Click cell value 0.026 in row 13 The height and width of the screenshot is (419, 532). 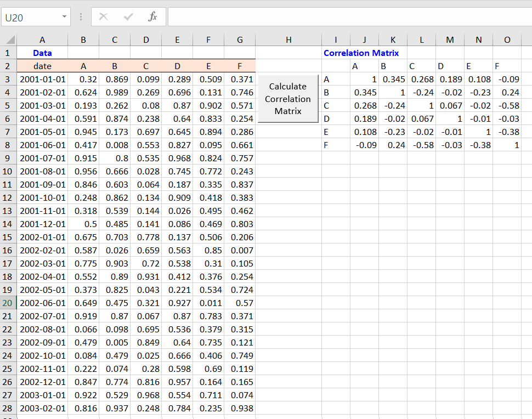pyautogui.click(x=177, y=211)
